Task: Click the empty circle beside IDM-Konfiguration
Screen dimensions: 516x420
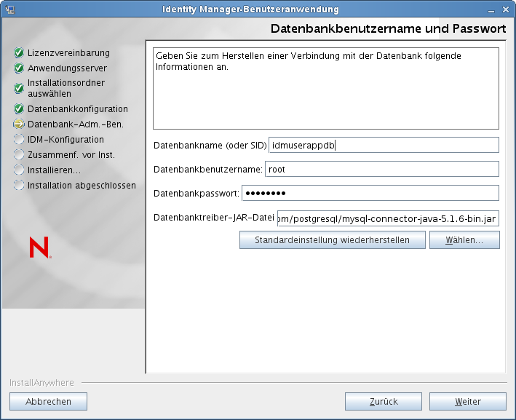Action: (x=19, y=139)
